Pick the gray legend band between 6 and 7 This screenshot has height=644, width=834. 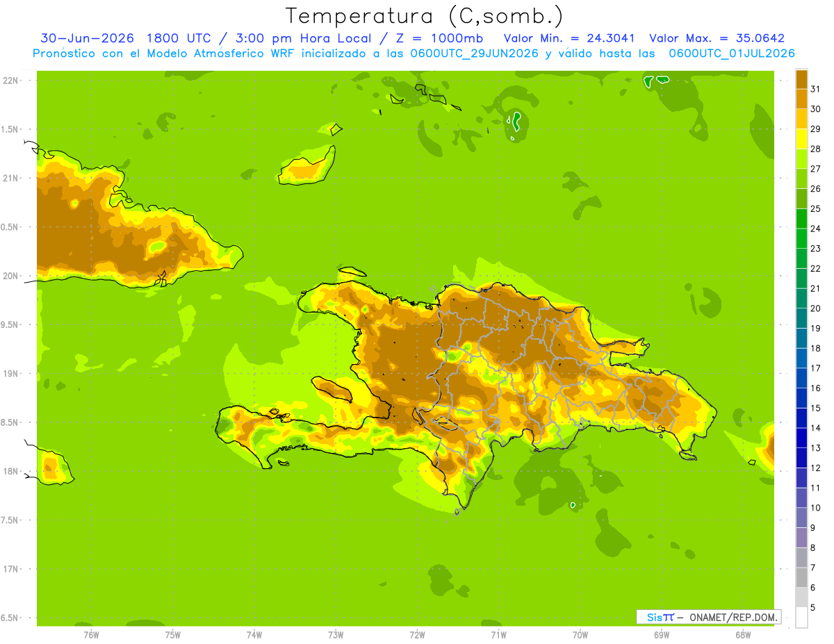(x=801, y=577)
